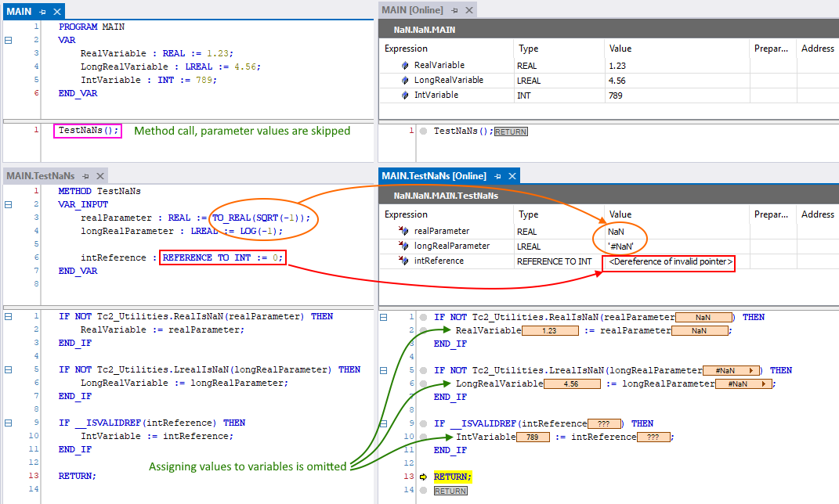Image resolution: width=839 pixels, height=504 pixels.
Task: Click Address column header in MAIN online table
Action: pyautogui.click(x=818, y=49)
